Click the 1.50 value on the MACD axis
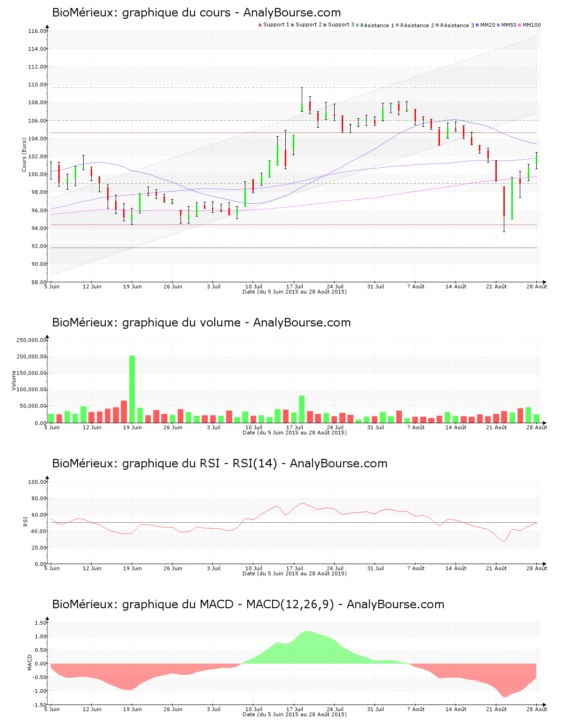This screenshot has width=564, height=728. point(40,623)
